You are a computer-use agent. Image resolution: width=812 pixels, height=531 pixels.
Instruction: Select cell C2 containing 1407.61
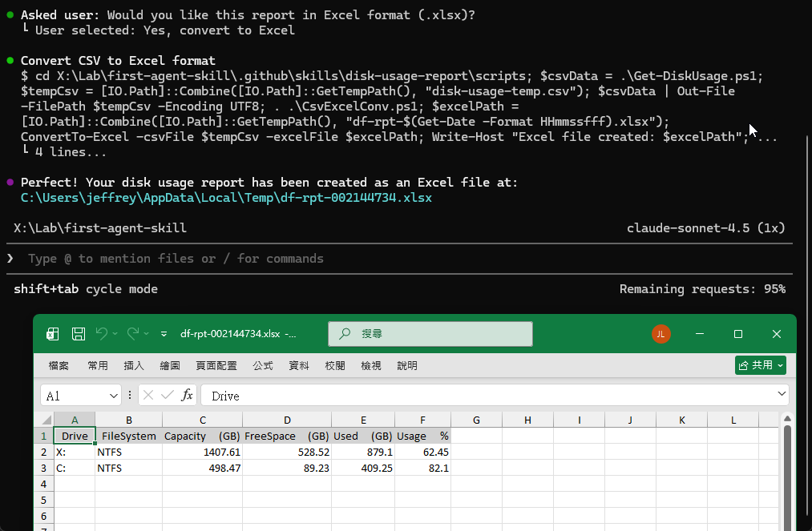coord(202,452)
